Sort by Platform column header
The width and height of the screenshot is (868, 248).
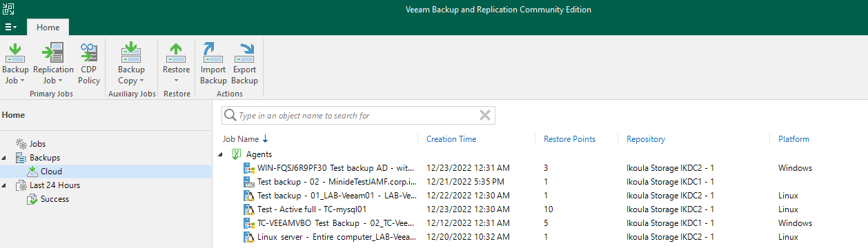pos(793,139)
